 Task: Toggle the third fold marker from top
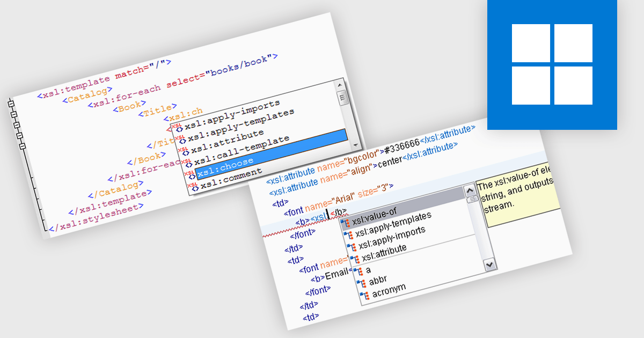(x=16, y=125)
